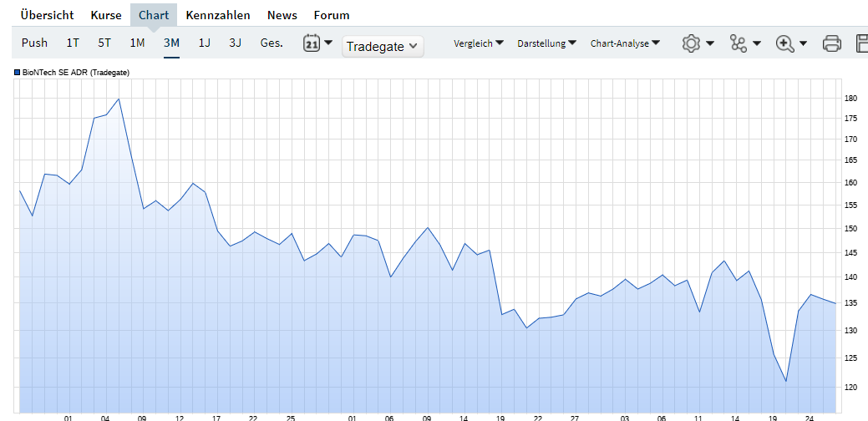The height and width of the screenshot is (421, 868).
Task: Click the share nodes icon
Action: pos(739,43)
